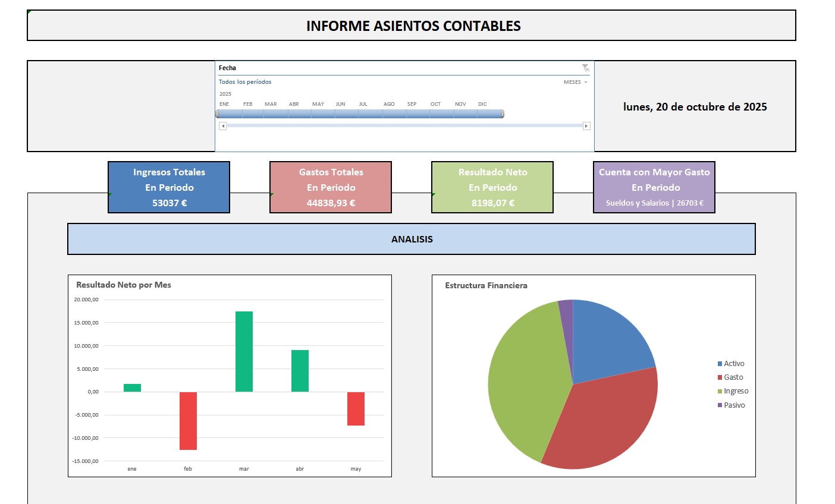Select the Ingresos Totales KPI card
835x504 pixels.
168,187
